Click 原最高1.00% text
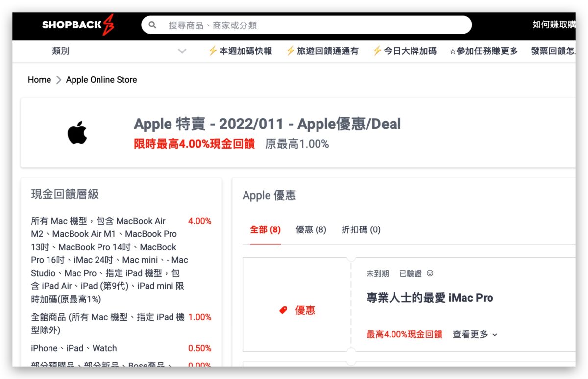The image size is (588, 379). click(297, 144)
